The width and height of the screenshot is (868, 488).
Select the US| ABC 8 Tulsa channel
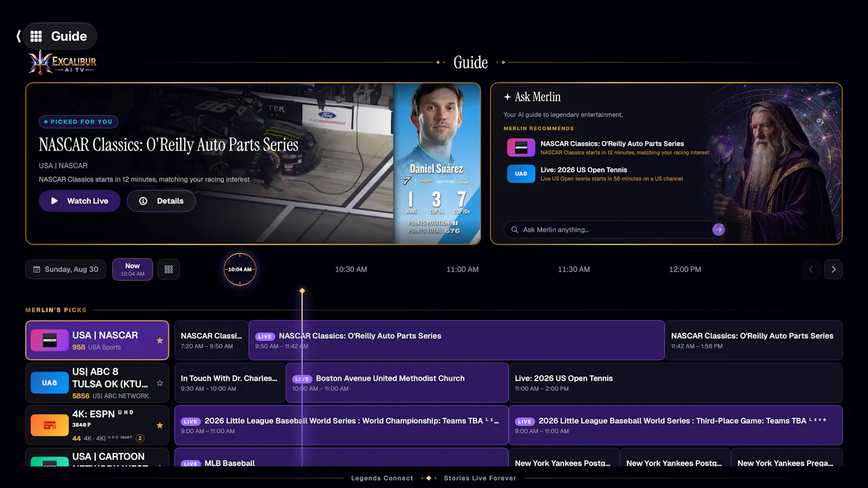click(97, 383)
